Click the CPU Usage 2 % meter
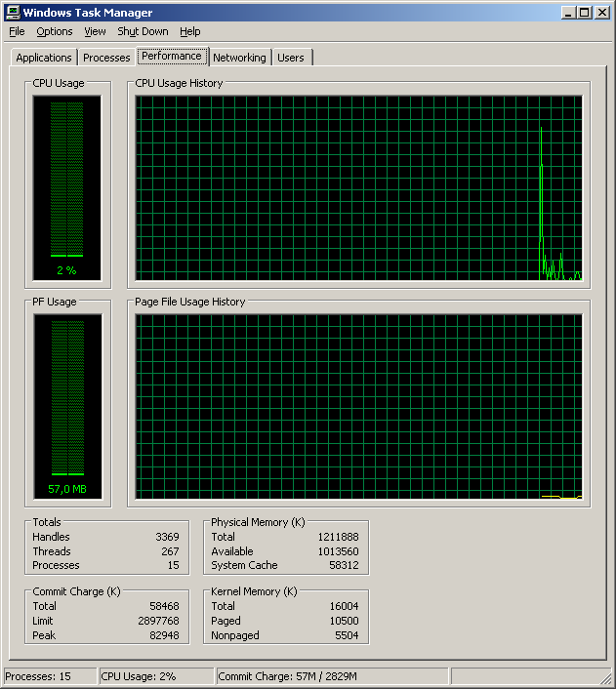This screenshot has height=689, width=616. coord(66,187)
